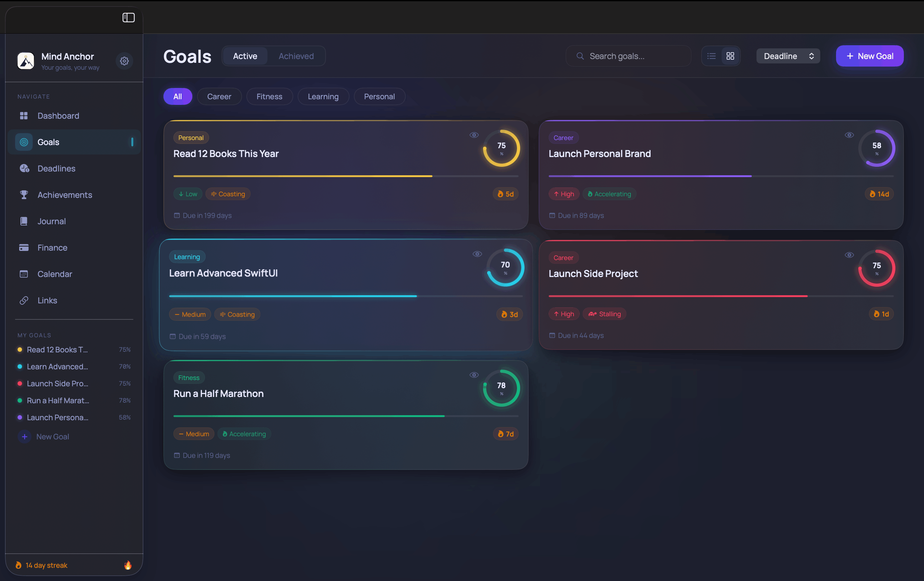Open Run a Half Marat... in My Goals list
This screenshot has width=924, height=581.
[74, 400]
